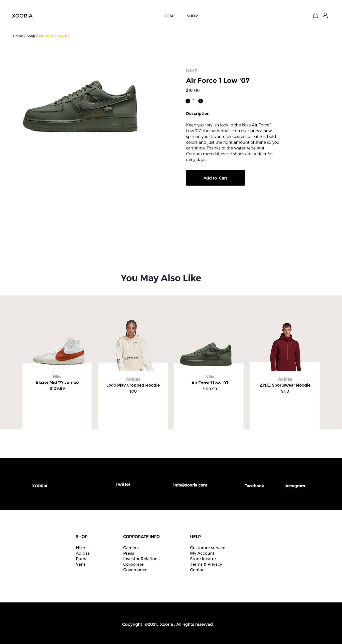Open the shopping bag cart icon
Screen dimensions: 342x644
tap(315, 16)
